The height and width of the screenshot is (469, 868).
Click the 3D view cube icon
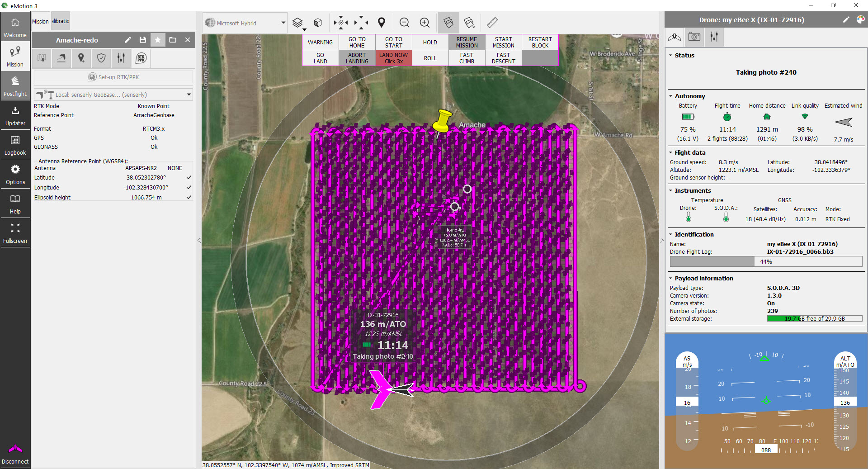point(318,22)
